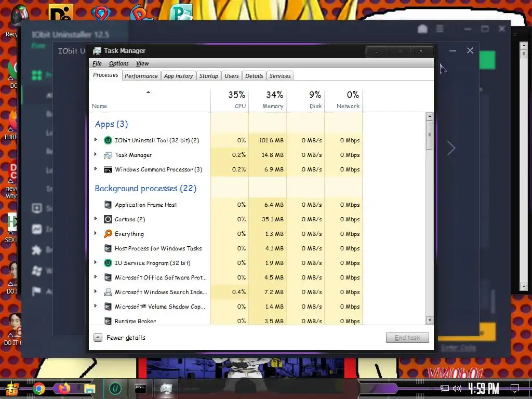The height and width of the screenshot is (399, 532).
Task: Switch to the Performance tab
Action: (x=141, y=76)
